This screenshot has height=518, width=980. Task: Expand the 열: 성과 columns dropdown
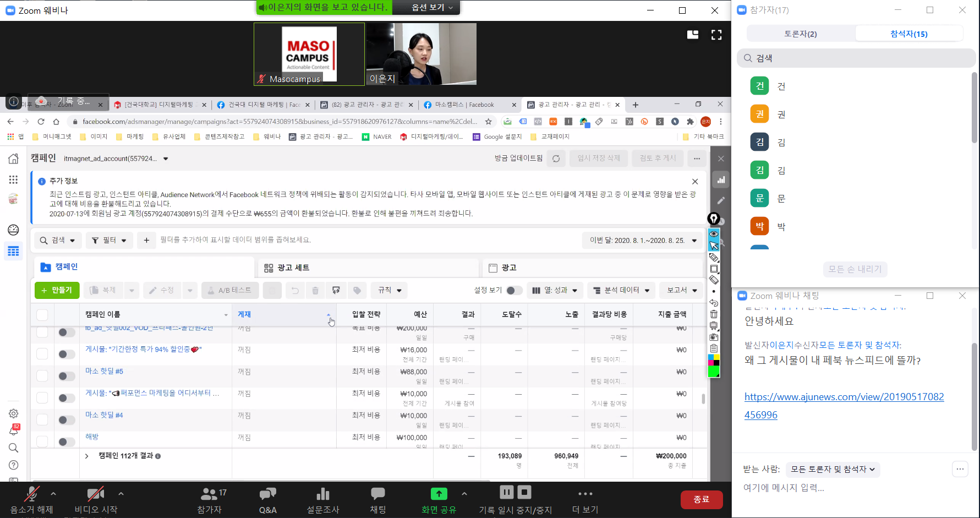point(555,291)
